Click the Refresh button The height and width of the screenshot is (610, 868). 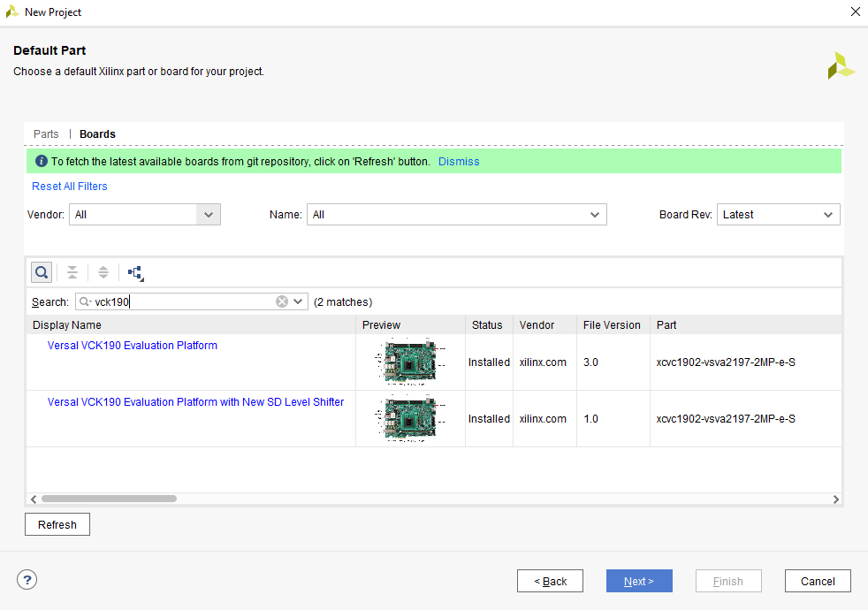(x=57, y=525)
